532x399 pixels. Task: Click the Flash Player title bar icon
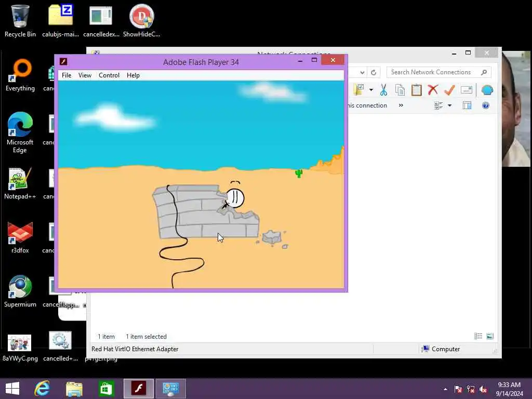pyautogui.click(x=63, y=61)
